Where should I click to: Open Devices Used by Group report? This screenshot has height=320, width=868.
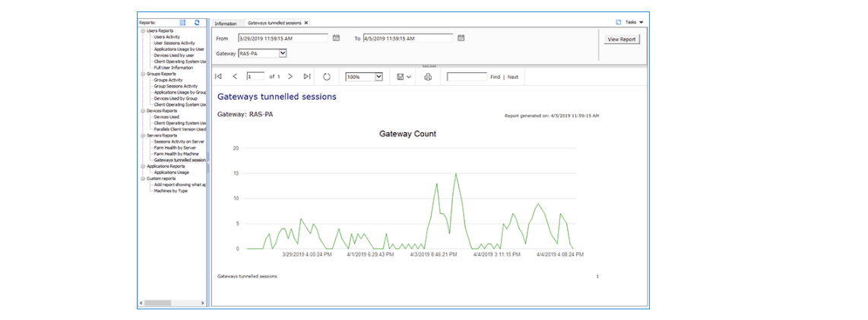(x=176, y=99)
